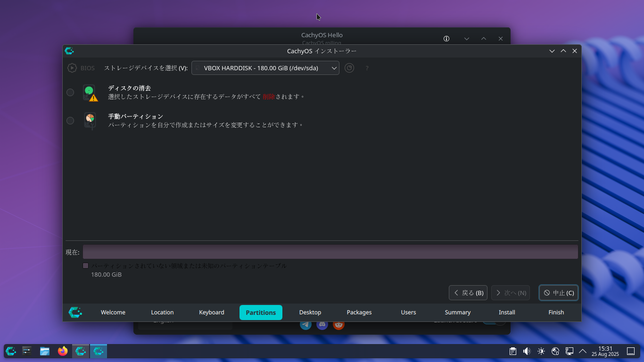The image size is (644, 362).
Task: Open the CachyOS application launcher on taskbar
Action: (x=11, y=351)
